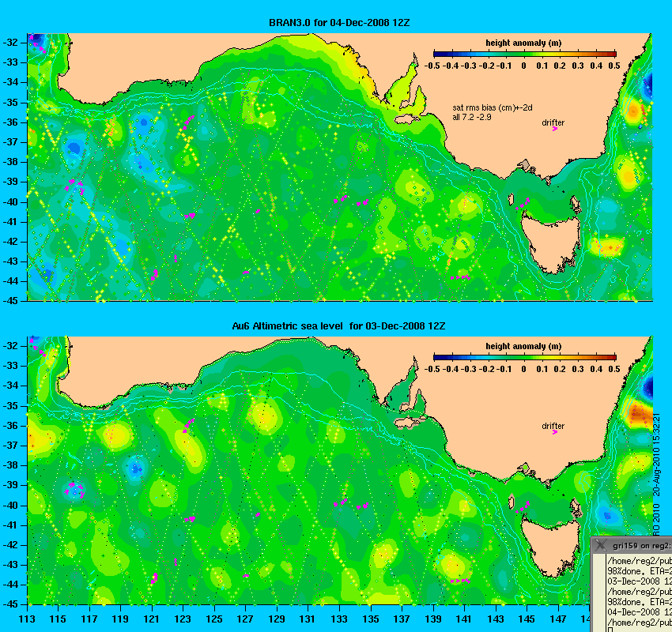Click the '0' tick on Au6 color bar
The height and width of the screenshot is (632, 672).
coord(523,369)
